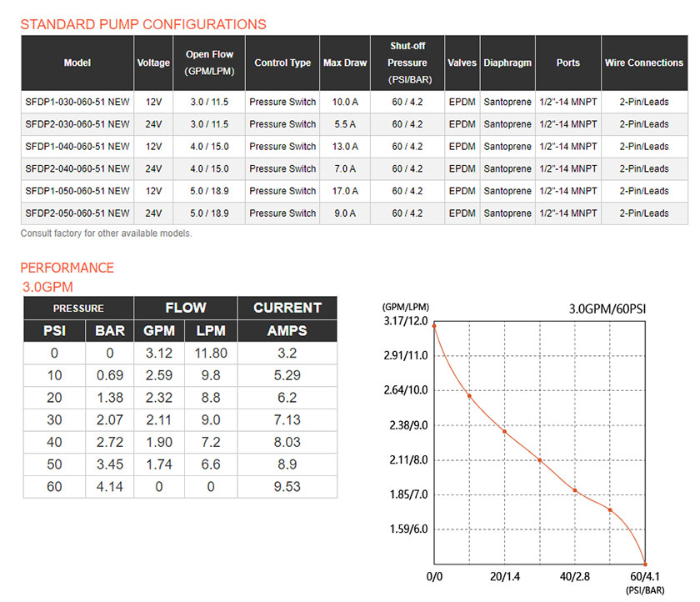700x602 pixels.
Task: Click the 1.74 GPM value
Action: [159, 465]
